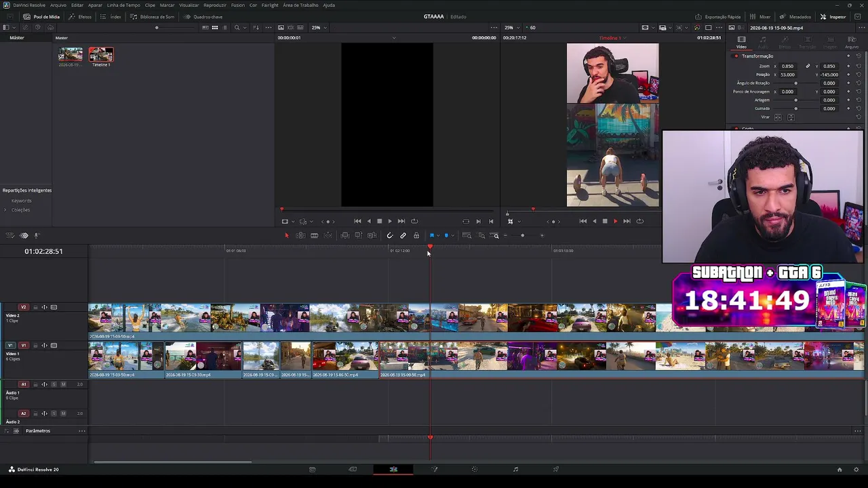Select the Timeline 1 thumbnail in media pool
The width and height of the screenshot is (868, 488).
[x=101, y=55]
